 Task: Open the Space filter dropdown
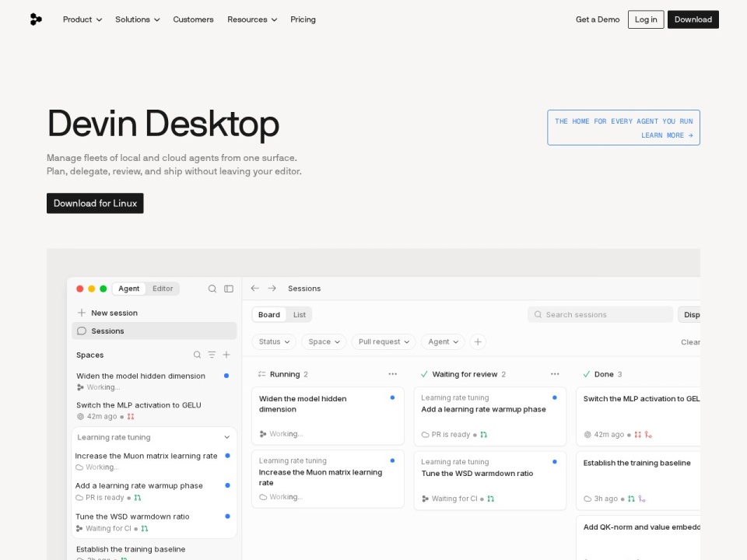[x=324, y=342]
